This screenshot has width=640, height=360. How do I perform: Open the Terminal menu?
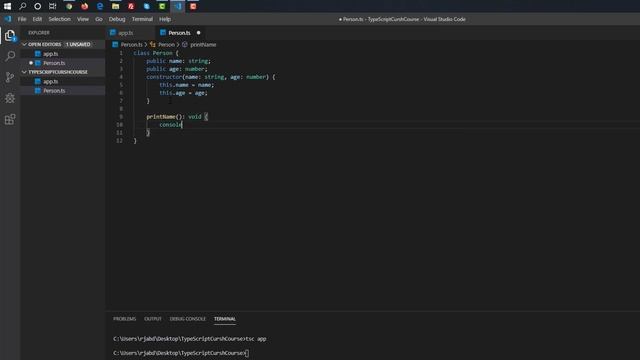pos(142,19)
